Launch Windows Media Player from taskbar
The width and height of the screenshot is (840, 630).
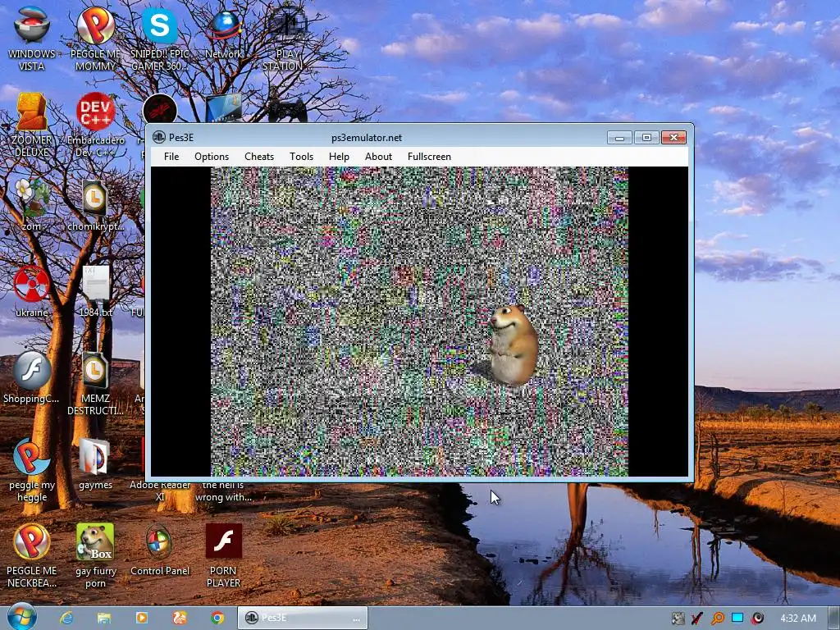coord(141,618)
